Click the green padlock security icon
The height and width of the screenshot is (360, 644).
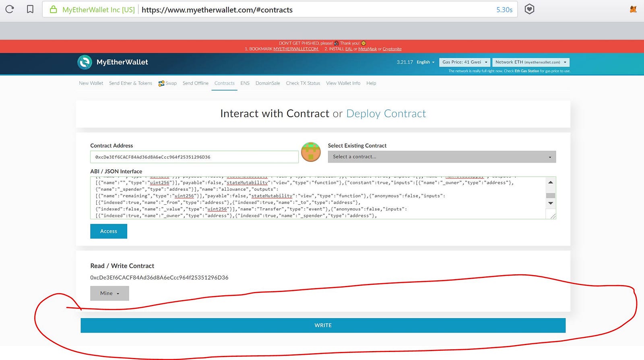(53, 9)
